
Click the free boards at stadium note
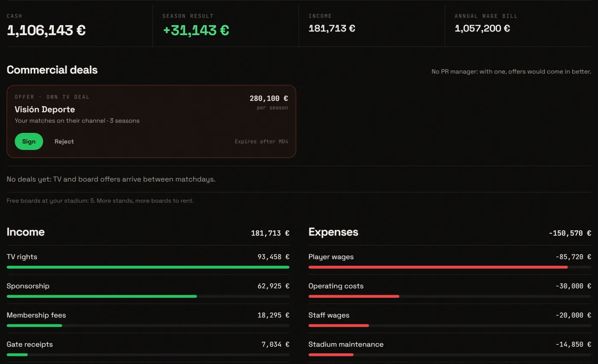pos(100,201)
